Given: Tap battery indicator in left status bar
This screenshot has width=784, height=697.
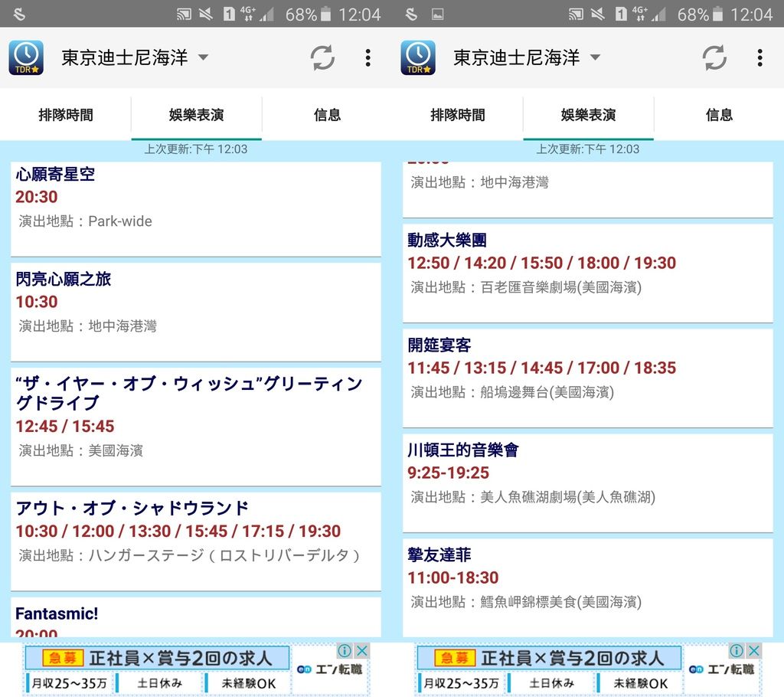Looking at the screenshot, I should 325,14.
